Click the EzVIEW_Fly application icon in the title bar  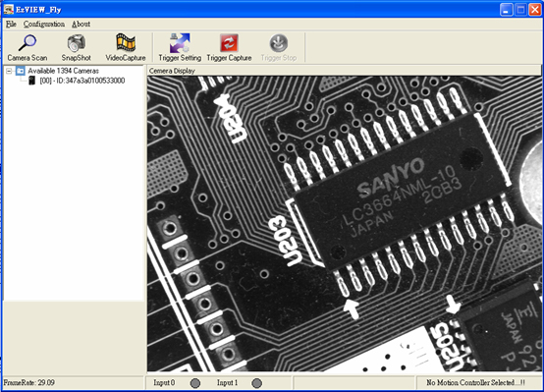pyautogui.click(x=8, y=10)
